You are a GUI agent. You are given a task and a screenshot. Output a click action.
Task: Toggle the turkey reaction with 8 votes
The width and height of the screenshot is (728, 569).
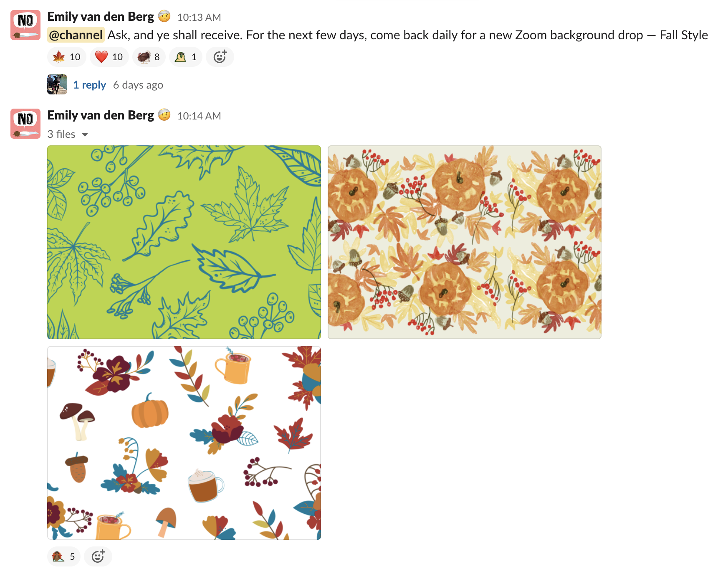click(x=149, y=57)
